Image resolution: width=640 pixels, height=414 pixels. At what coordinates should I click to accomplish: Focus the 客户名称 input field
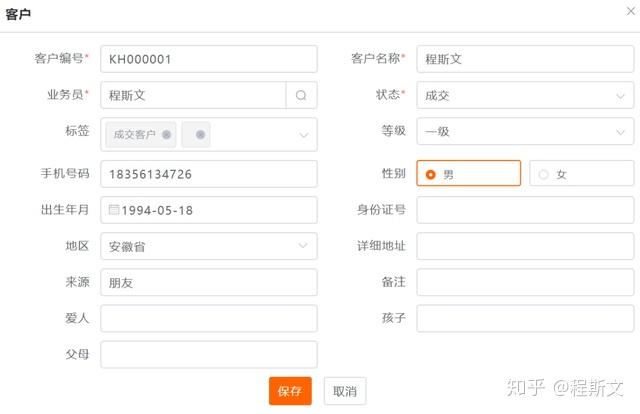525,59
